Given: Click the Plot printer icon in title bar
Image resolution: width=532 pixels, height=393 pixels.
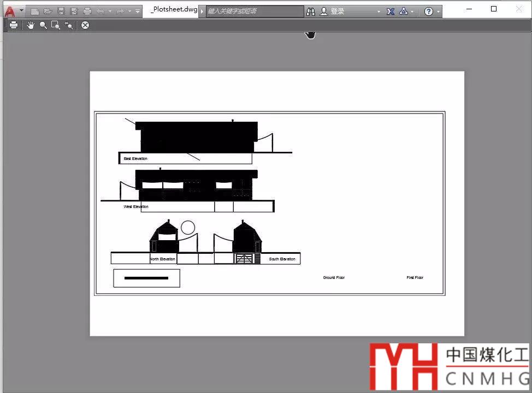Looking at the screenshot, I should 87,11.
